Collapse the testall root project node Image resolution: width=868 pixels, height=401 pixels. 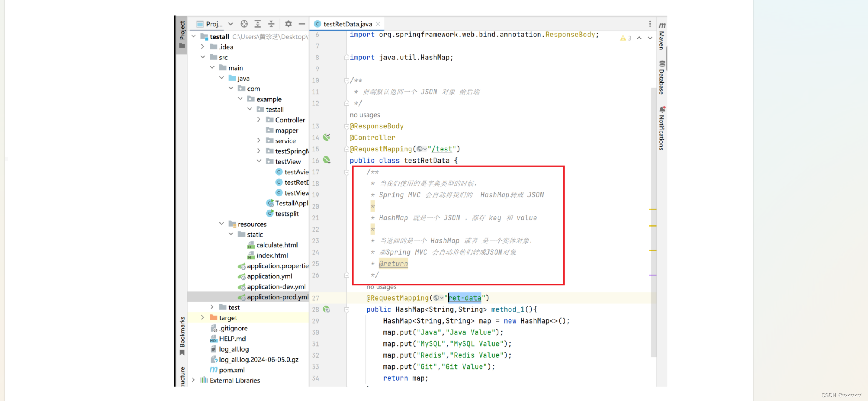point(193,36)
